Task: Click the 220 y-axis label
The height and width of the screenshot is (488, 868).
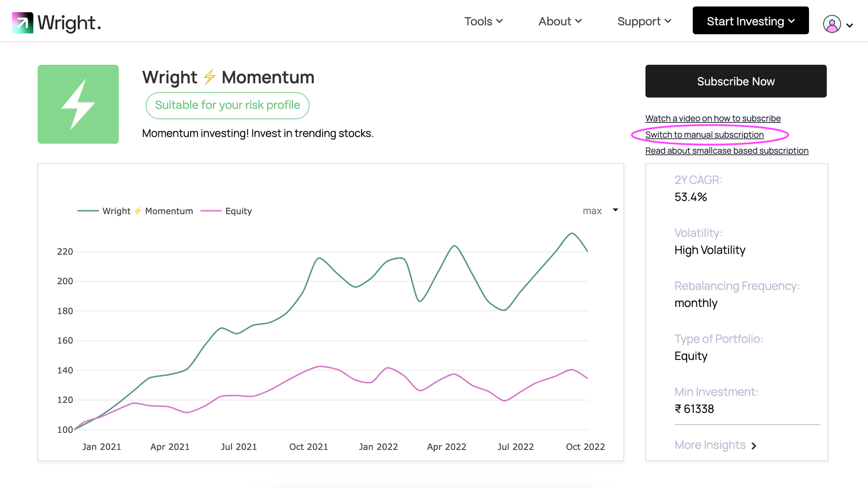Action: pos(65,252)
